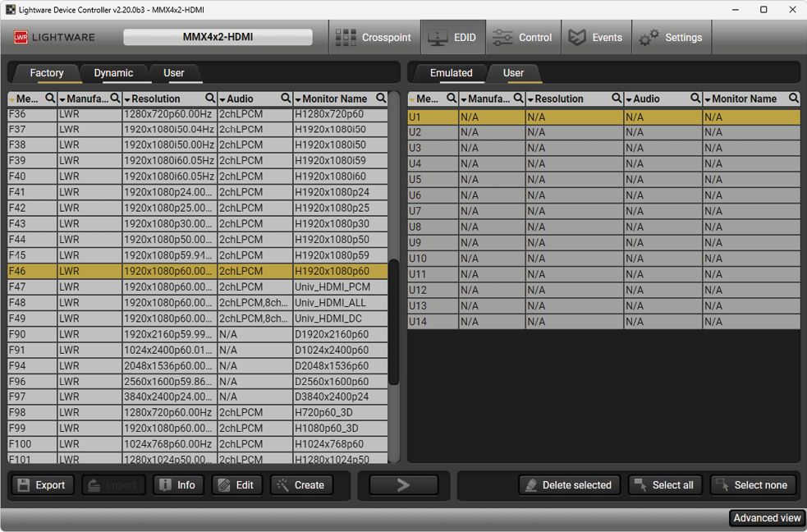The image size is (807, 532).
Task: Click the Crosspoint grid icon
Action: coord(346,38)
